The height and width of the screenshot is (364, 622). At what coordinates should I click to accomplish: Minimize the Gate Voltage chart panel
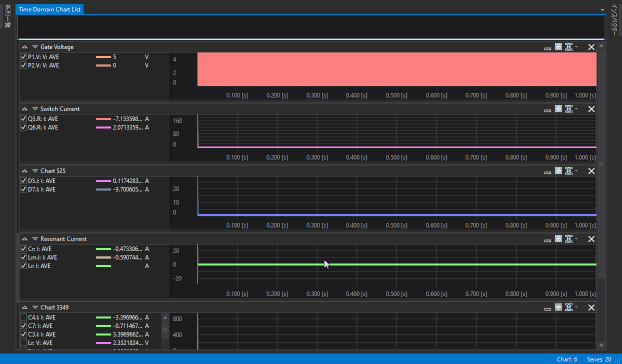click(x=547, y=48)
